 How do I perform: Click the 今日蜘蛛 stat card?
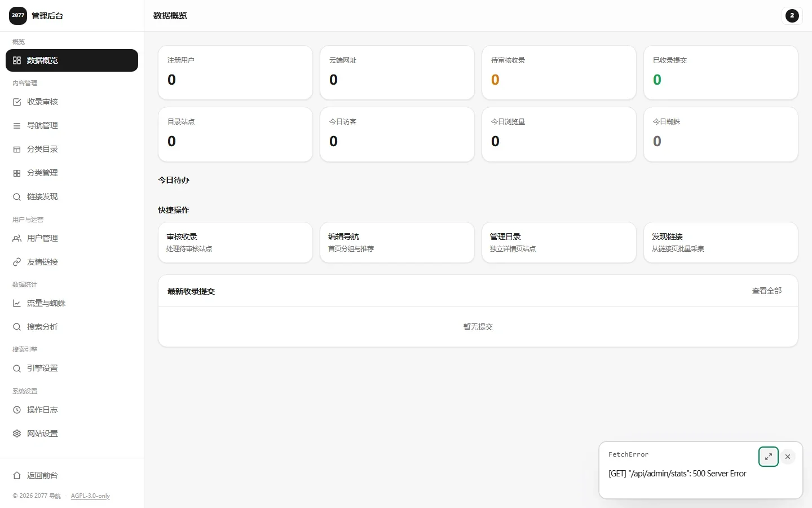pos(721,134)
